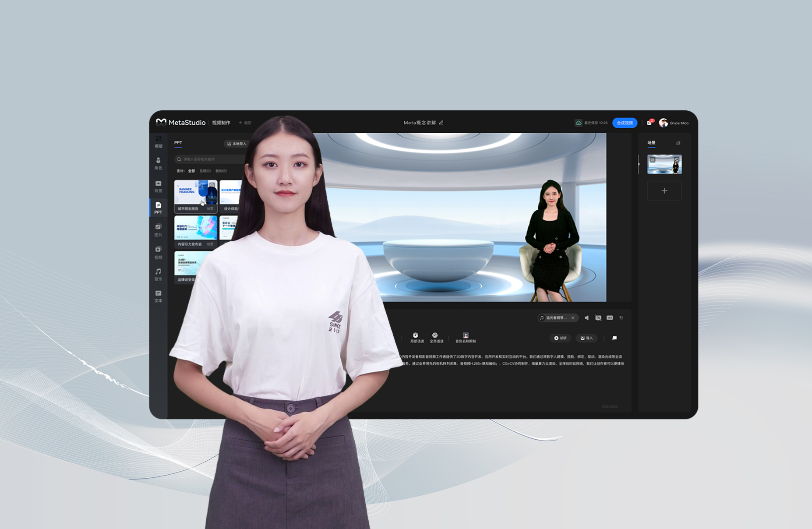
Task: Toggle the subtitles-off icon
Action: (598, 318)
